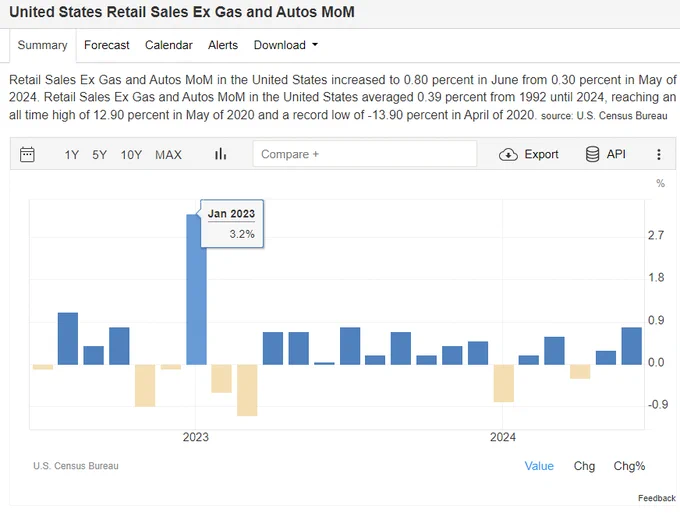
Task: Click the 0.0 y-axis value
Action: tap(656, 363)
